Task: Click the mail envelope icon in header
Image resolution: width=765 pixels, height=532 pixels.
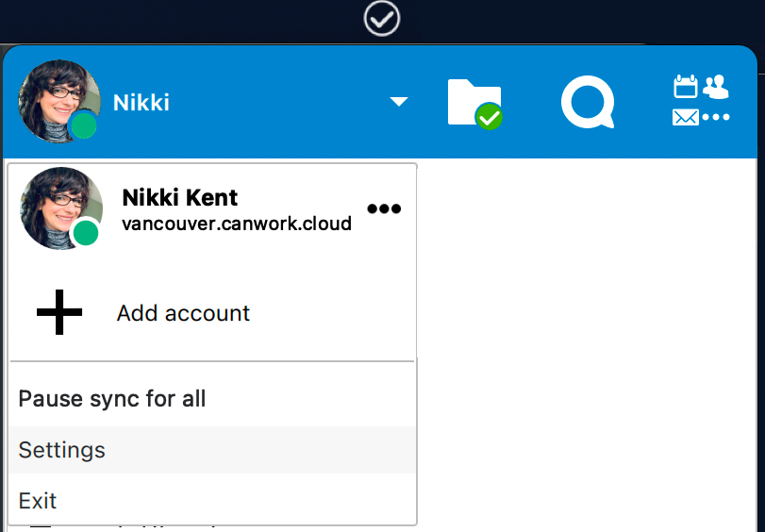Action: (x=686, y=117)
